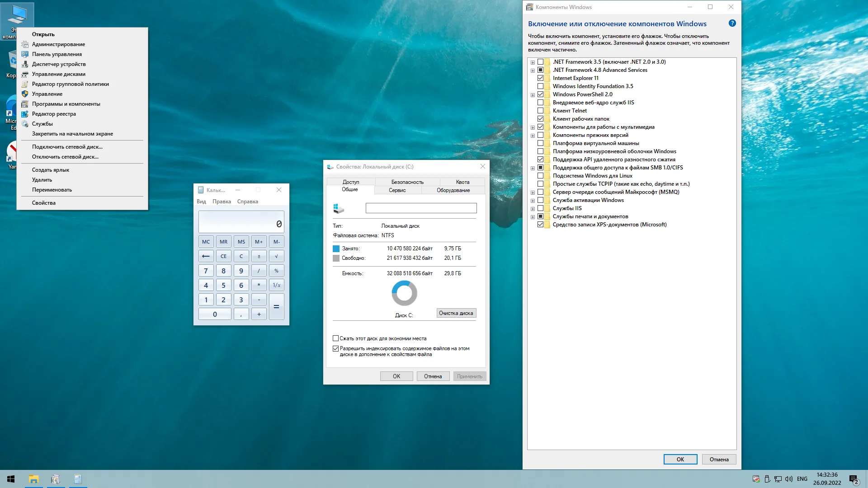Click the Windows Start button
Image resolution: width=868 pixels, height=488 pixels.
11,479
